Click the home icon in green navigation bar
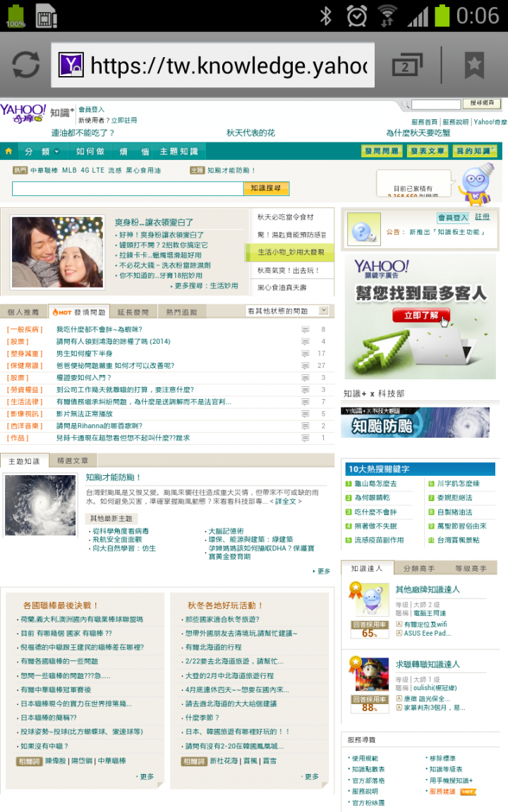 coord(8,152)
